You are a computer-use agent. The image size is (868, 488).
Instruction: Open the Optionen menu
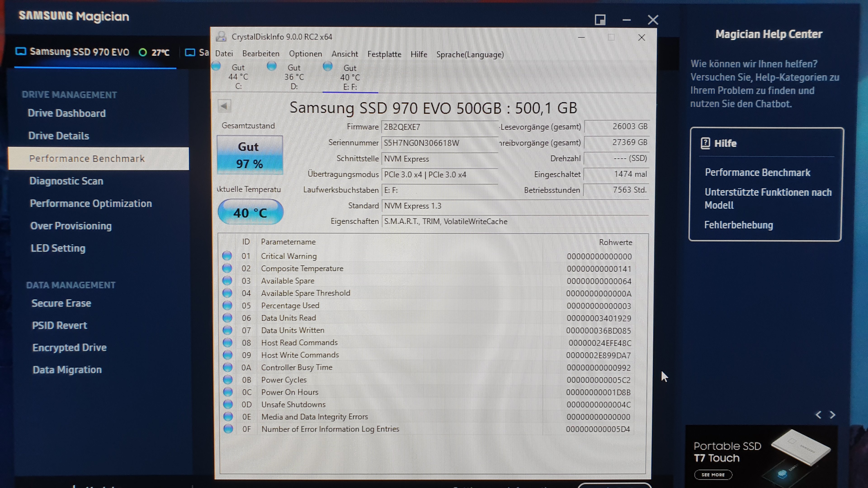pyautogui.click(x=305, y=54)
